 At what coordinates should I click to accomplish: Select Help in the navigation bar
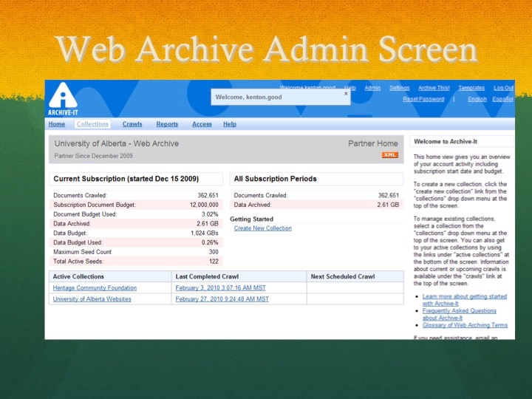click(x=230, y=124)
